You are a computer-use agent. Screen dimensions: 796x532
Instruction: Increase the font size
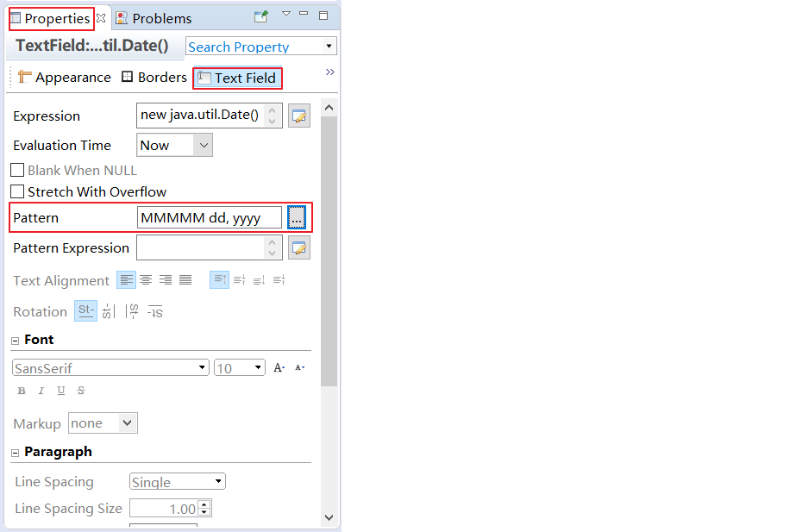coord(279,367)
